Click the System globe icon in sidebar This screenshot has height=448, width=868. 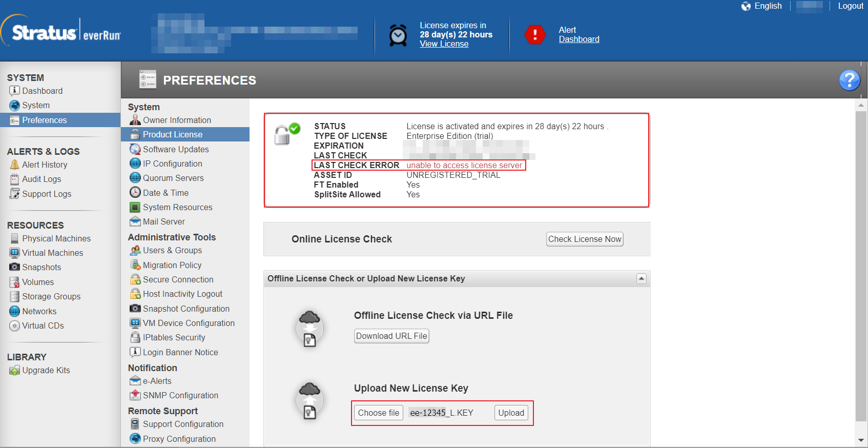pos(14,106)
